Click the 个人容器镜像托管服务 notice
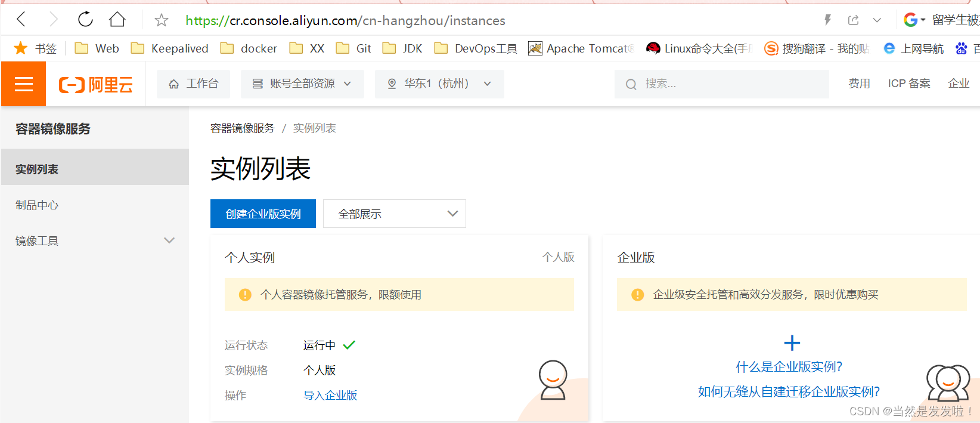Screen dimensions: 980x423 tap(399, 295)
